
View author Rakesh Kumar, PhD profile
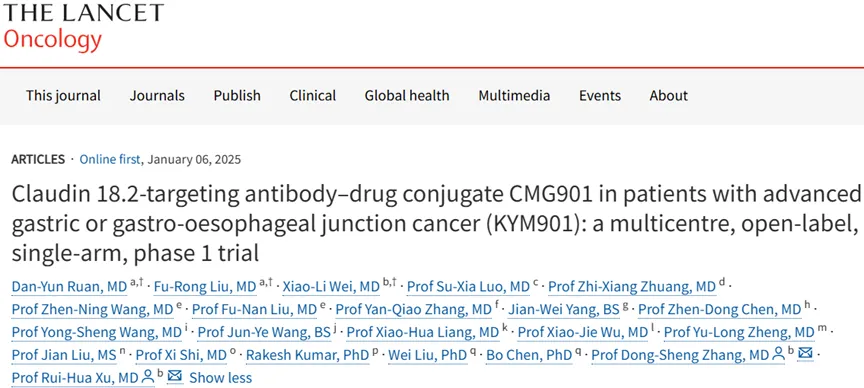tap(307, 355)
